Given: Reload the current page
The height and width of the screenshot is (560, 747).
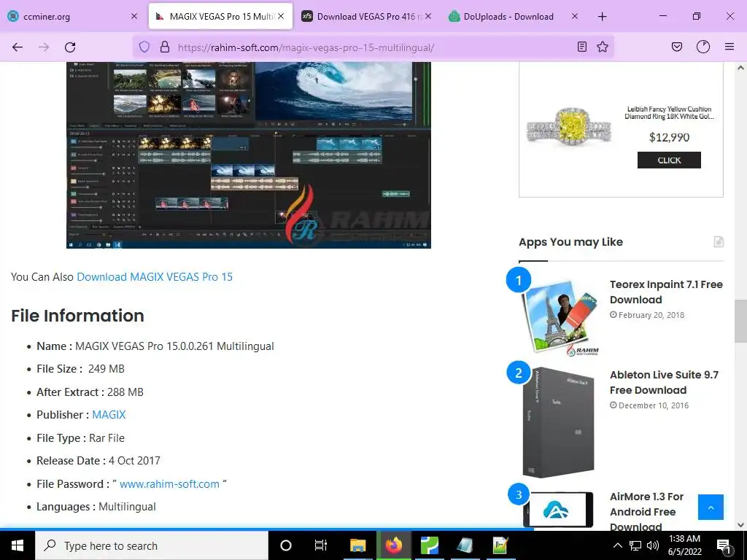Looking at the screenshot, I should tap(70, 47).
